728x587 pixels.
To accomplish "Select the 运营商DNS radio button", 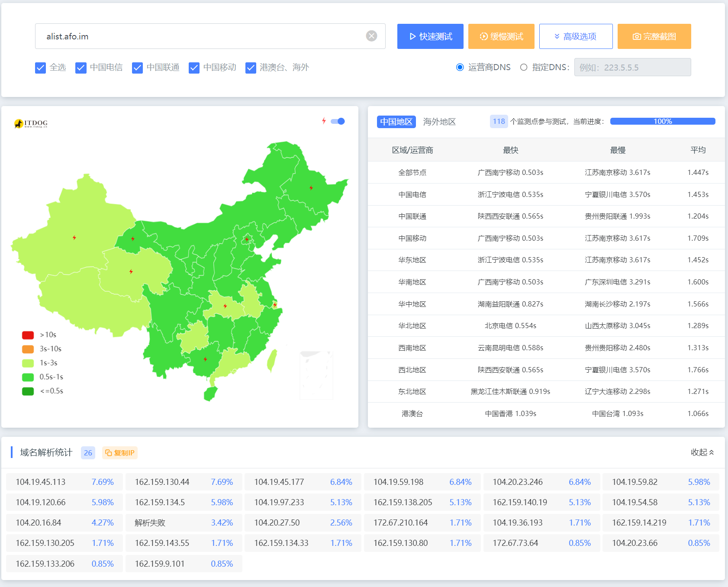I will (460, 67).
